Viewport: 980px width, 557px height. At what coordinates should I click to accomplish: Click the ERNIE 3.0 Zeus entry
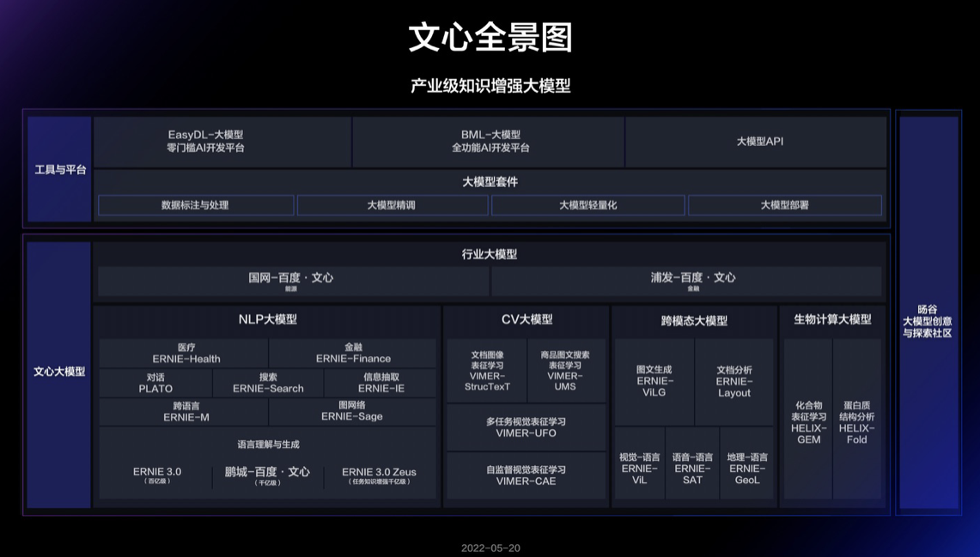379,475
